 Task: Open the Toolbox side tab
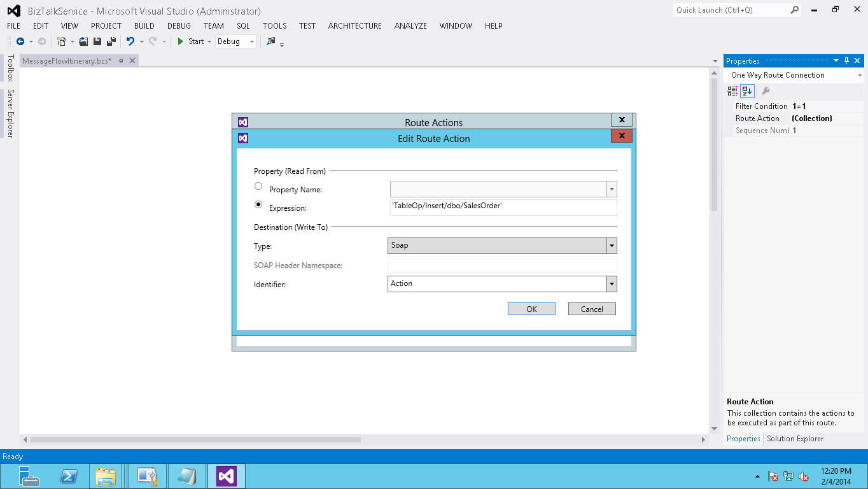pos(10,68)
